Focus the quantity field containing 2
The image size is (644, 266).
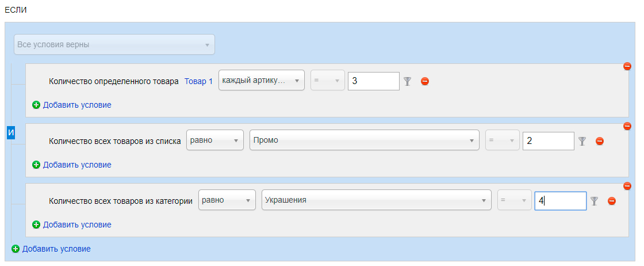(x=549, y=141)
